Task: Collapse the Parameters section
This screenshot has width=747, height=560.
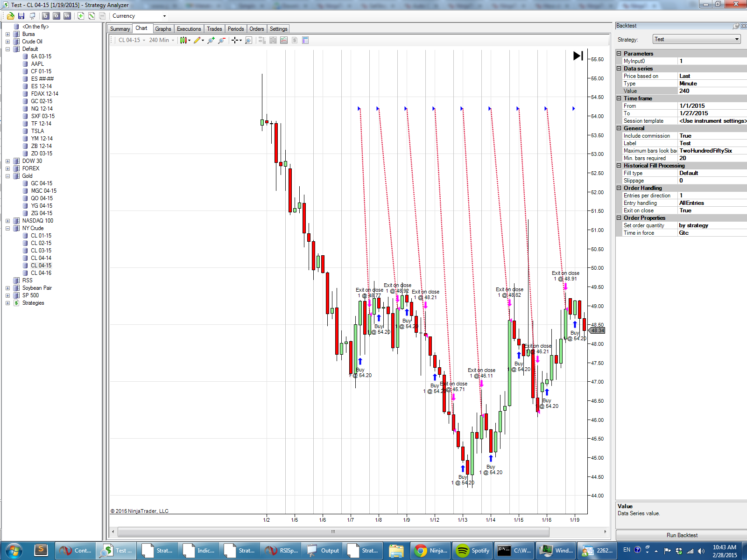Action: [x=619, y=54]
